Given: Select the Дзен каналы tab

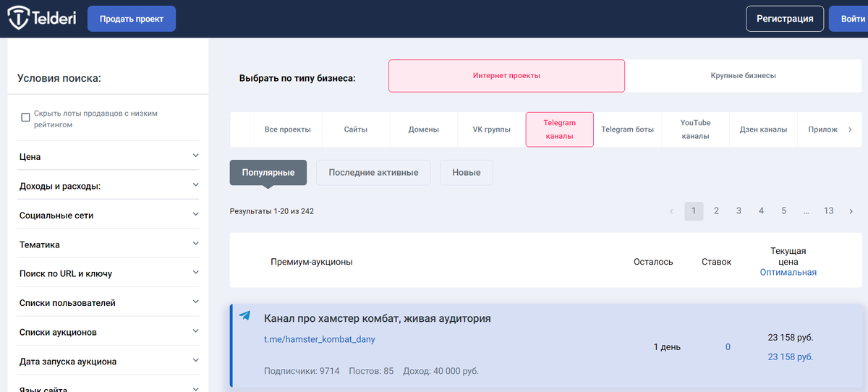Looking at the screenshot, I should [763, 129].
